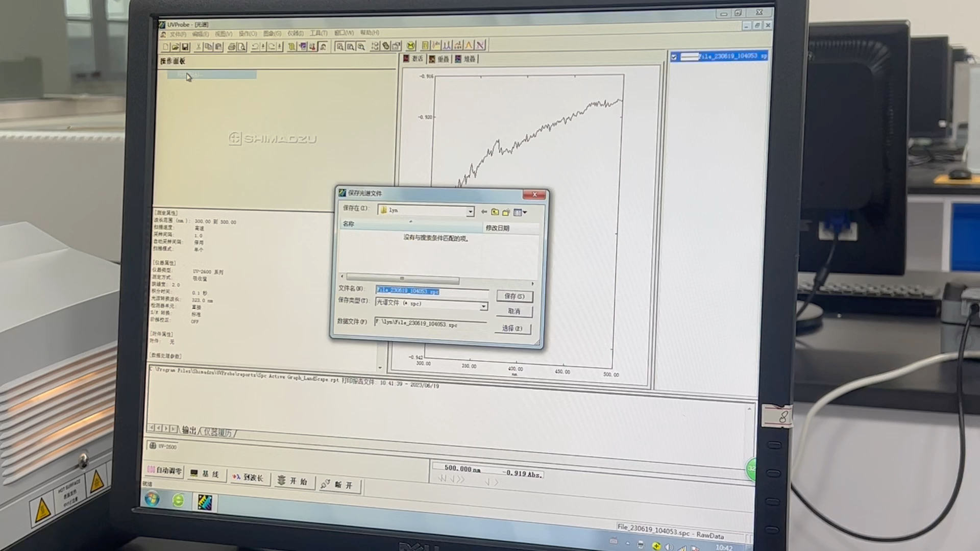Click the 文件名 filename input field
This screenshot has height=551, width=980.
pos(431,291)
